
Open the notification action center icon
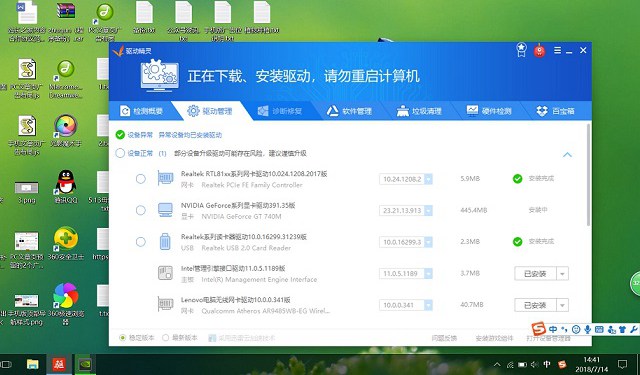pyautogui.click(x=622, y=364)
